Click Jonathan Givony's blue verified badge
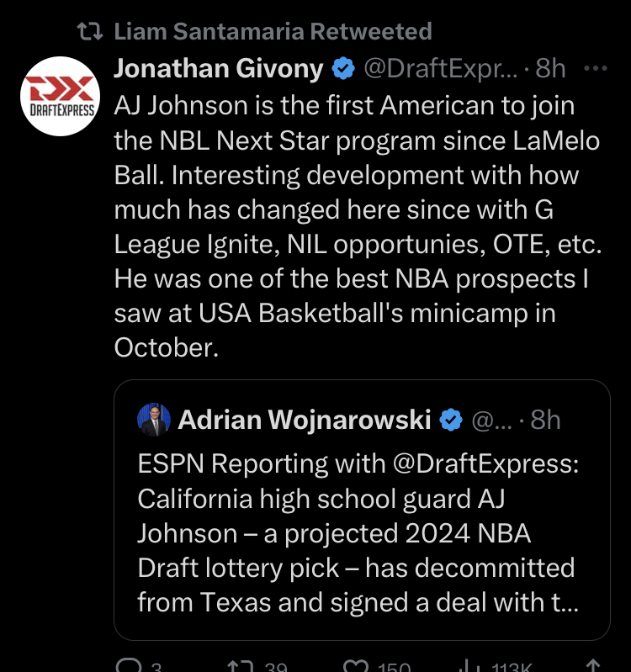Viewport: 631px width, 672px height. click(x=343, y=68)
